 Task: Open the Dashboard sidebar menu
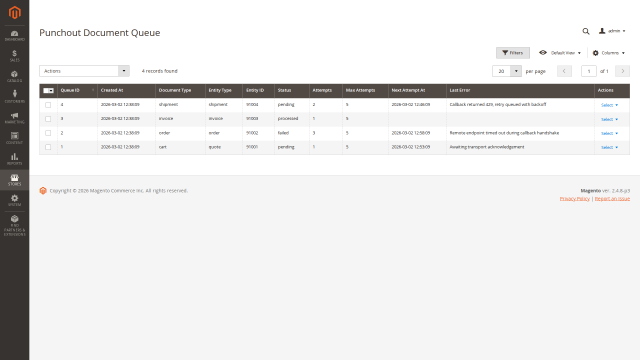pyautogui.click(x=14, y=36)
